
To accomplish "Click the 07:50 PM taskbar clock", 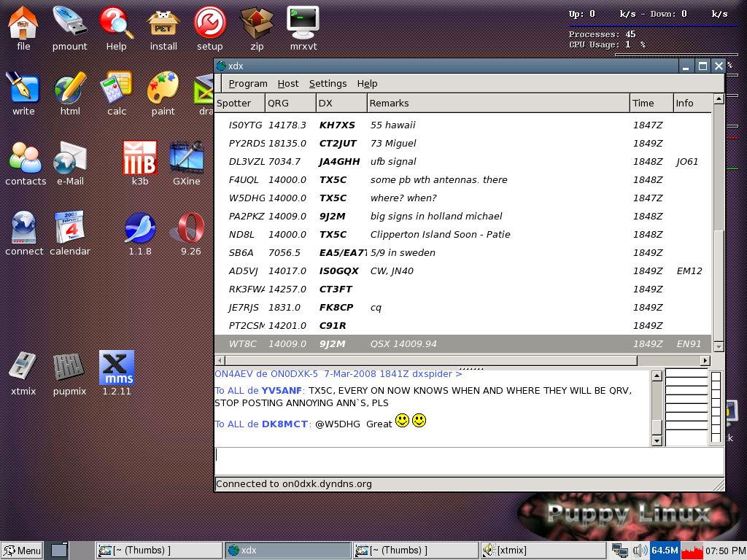I will point(726,551).
